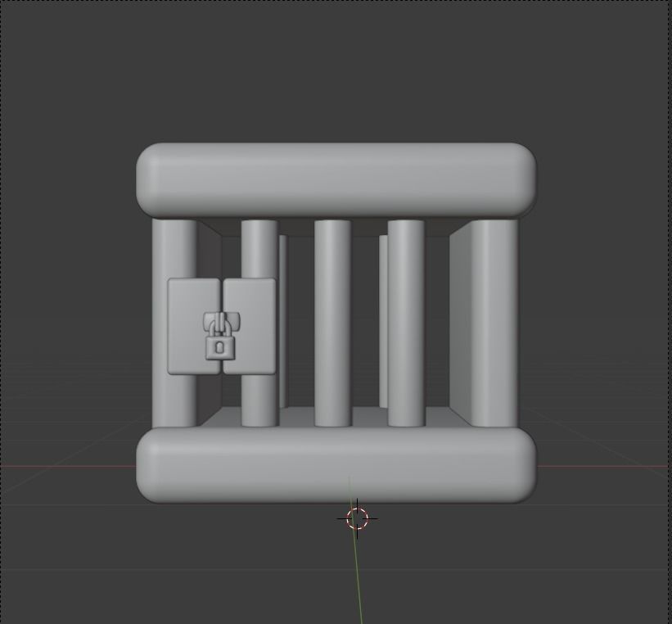Select the top rounded slab of the cage
The image size is (672, 624).
point(336,179)
